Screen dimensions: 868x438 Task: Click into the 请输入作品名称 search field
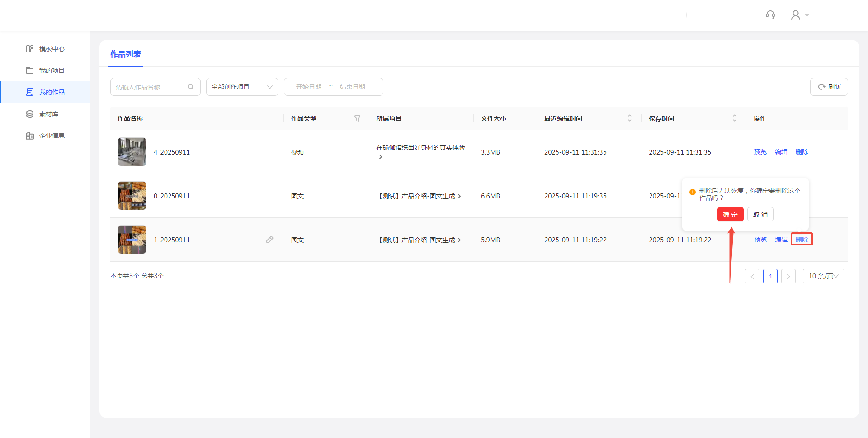tap(149, 87)
